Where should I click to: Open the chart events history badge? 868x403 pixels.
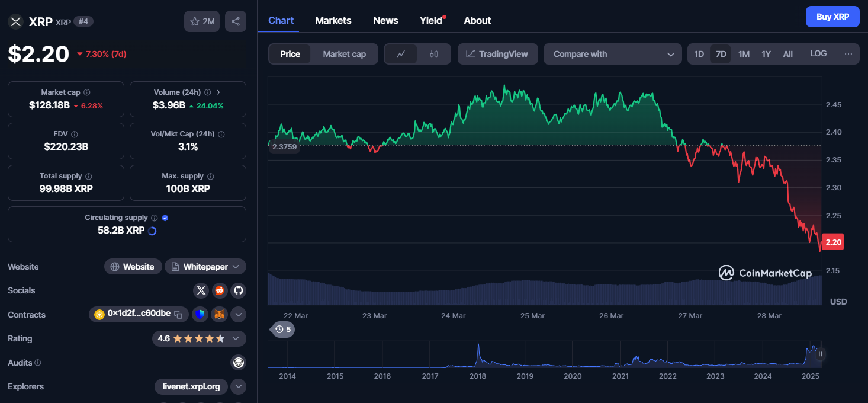[x=282, y=329]
